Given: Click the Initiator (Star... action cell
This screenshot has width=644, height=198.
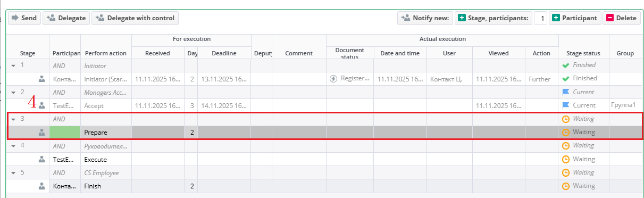Looking at the screenshot, I should [x=106, y=79].
